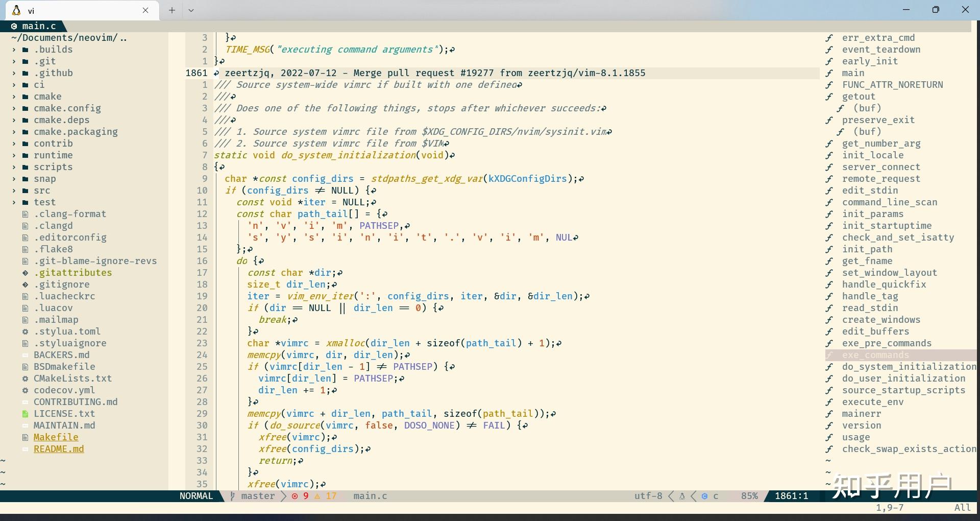
Task: Click the C language icon in the statusline
Action: [x=705, y=496]
